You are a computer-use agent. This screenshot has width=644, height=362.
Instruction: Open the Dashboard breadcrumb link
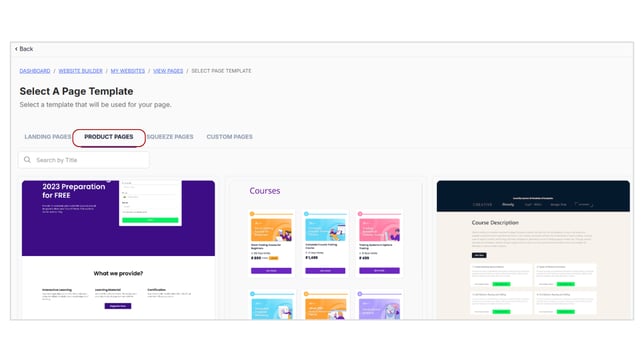tap(35, 71)
